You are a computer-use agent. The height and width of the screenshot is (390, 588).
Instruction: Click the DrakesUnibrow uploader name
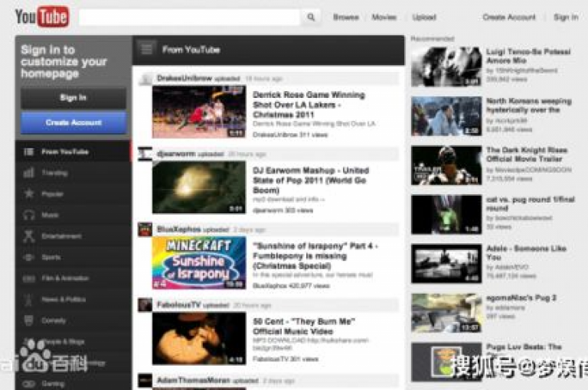click(x=185, y=78)
